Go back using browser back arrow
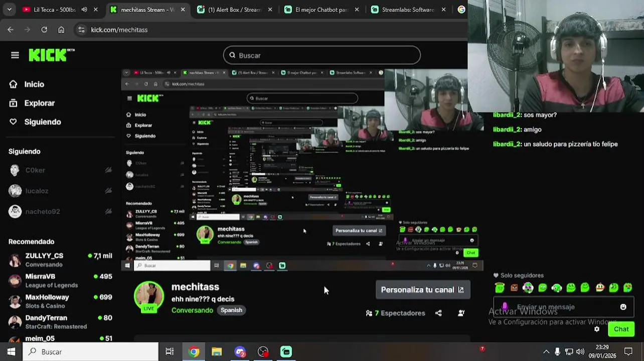The image size is (644, 361). [11, 30]
